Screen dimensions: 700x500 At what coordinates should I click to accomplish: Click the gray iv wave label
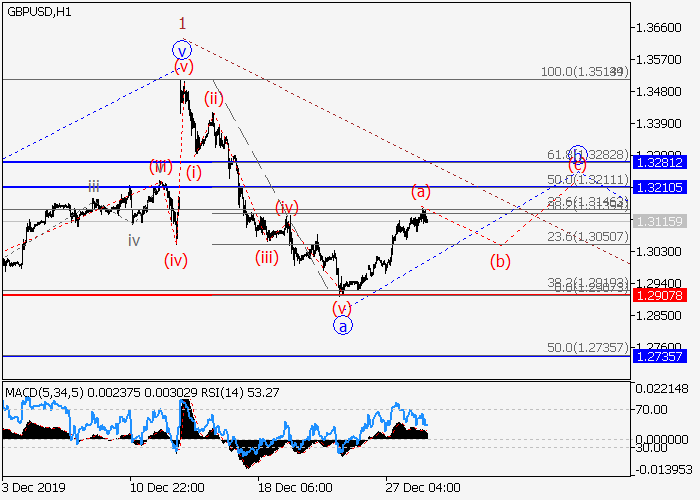pyautogui.click(x=134, y=240)
